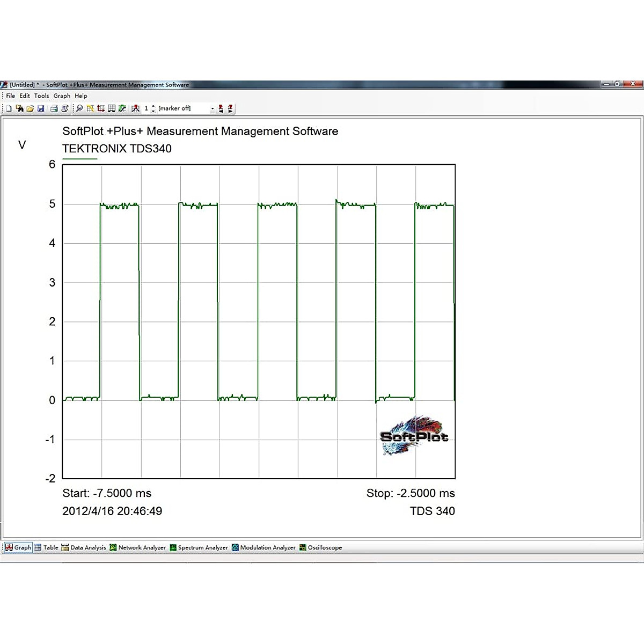Click the Open folder icon

[30, 108]
